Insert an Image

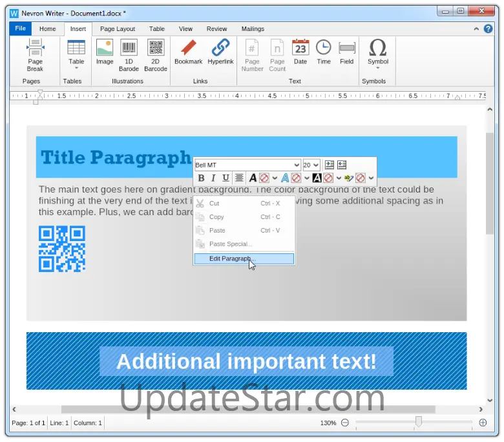[105, 52]
